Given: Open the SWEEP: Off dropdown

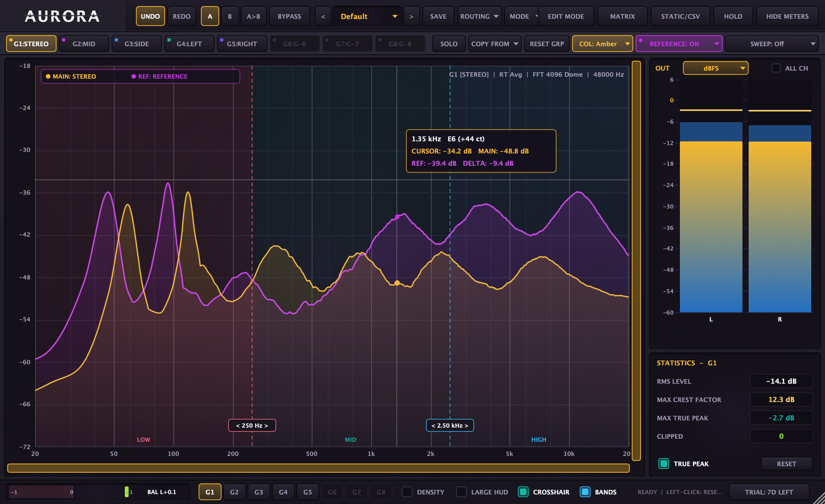Looking at the screenshot, I should point(772,44).
